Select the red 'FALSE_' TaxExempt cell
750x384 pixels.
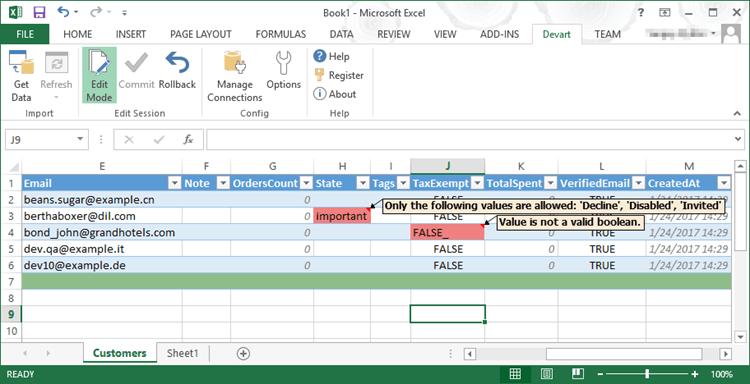(x=447, y=232)
